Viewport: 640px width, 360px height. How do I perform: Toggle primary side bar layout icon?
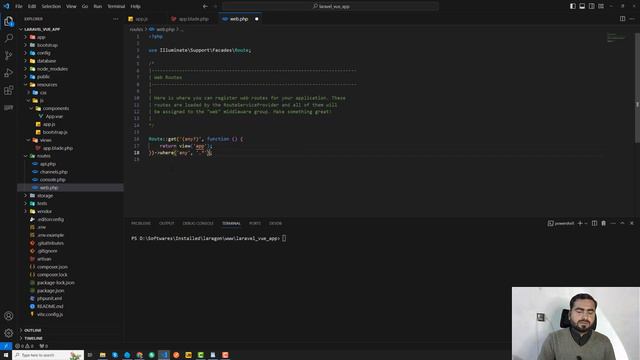click(573, 6)
